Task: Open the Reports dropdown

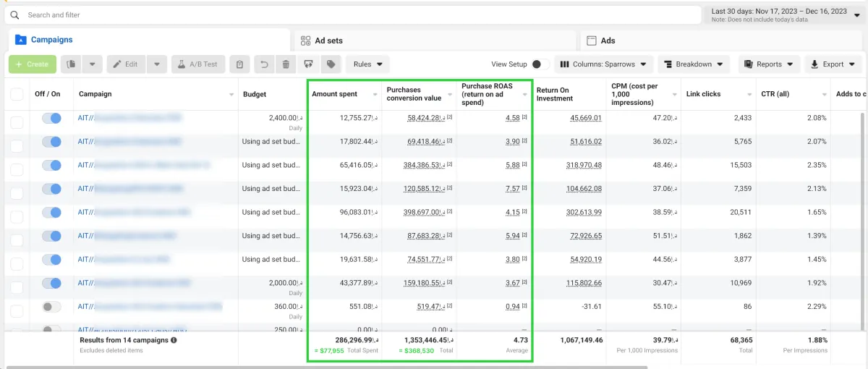Action: point(769,64)
